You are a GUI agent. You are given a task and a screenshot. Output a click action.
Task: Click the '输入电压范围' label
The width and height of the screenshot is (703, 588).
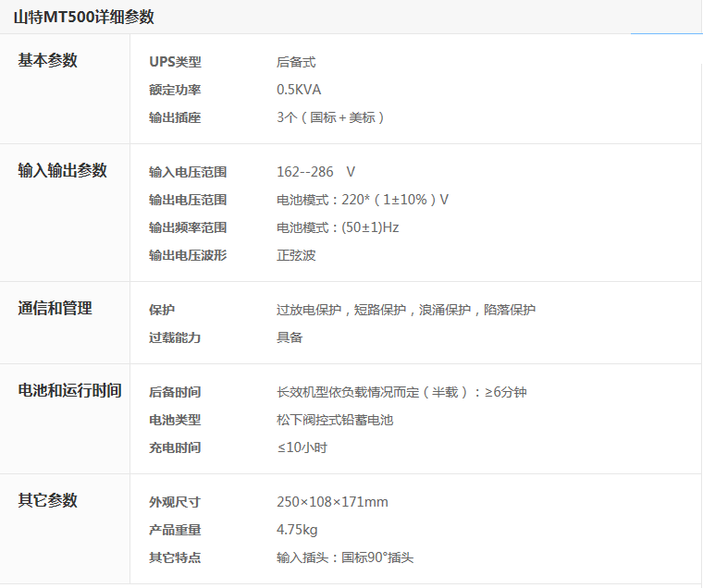coord(188,172)
